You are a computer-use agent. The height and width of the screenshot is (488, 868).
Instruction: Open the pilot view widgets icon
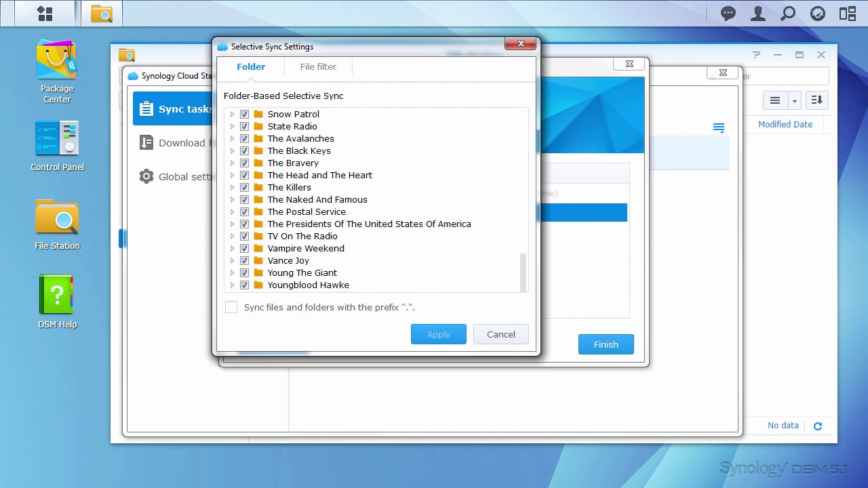(x=848, y=14)
